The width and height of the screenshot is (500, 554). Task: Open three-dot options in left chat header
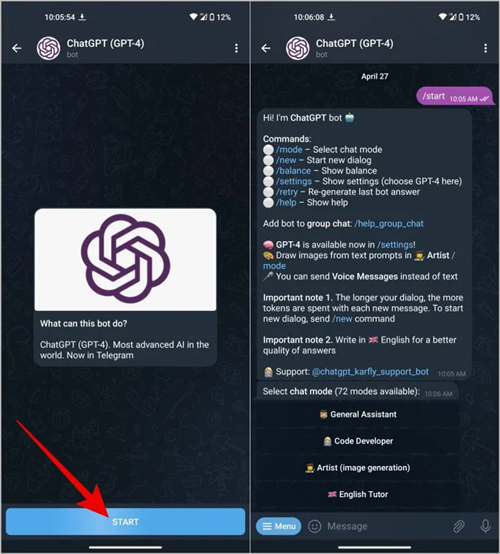(x=236, y=48)
